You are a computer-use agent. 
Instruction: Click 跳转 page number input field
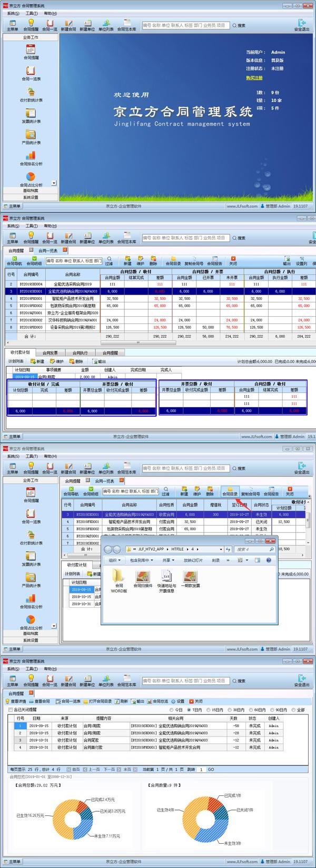point(201,769)
